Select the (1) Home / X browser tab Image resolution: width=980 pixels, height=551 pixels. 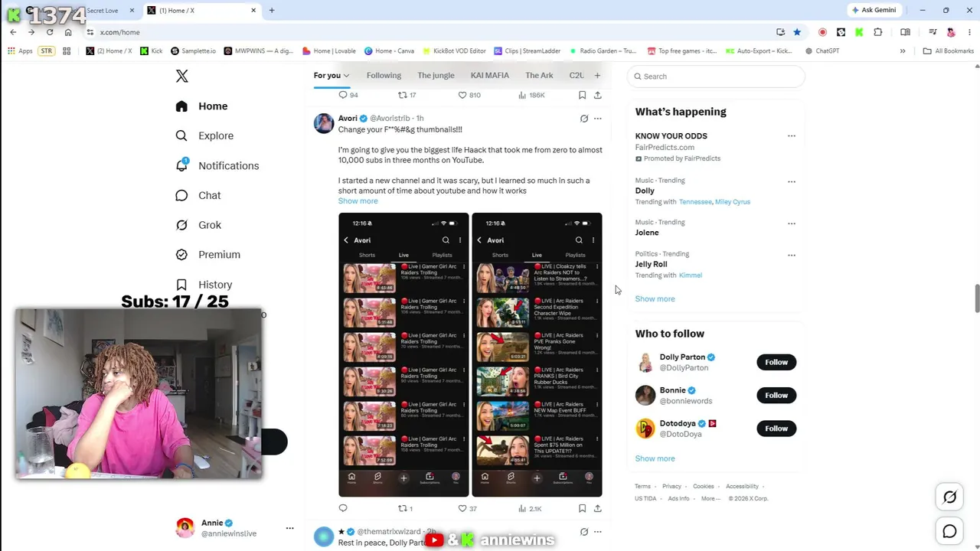click(x=201, y=10)
